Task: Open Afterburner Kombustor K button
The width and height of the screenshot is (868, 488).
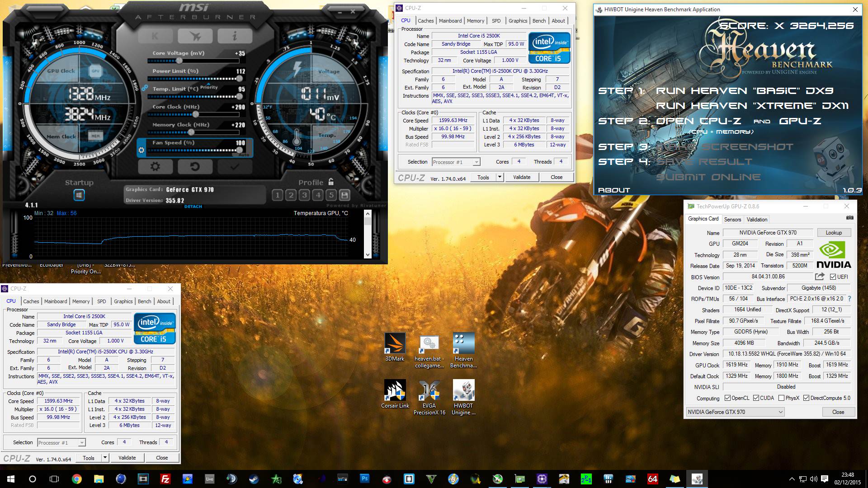Action: click(x=155, y=36)
